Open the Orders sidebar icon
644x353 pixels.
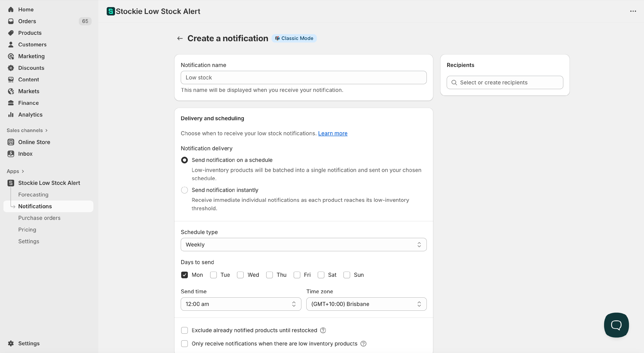tap(11, 21)
